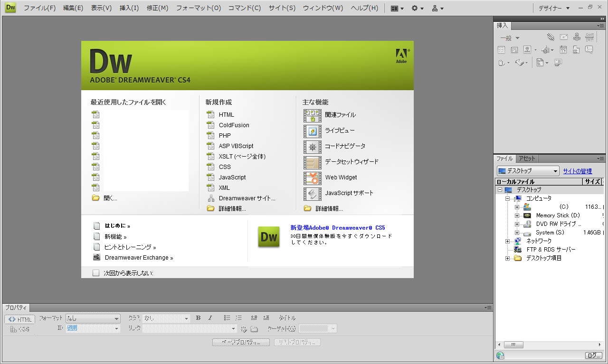Select the データセットウィザード icon

click(x=313, y=162)
